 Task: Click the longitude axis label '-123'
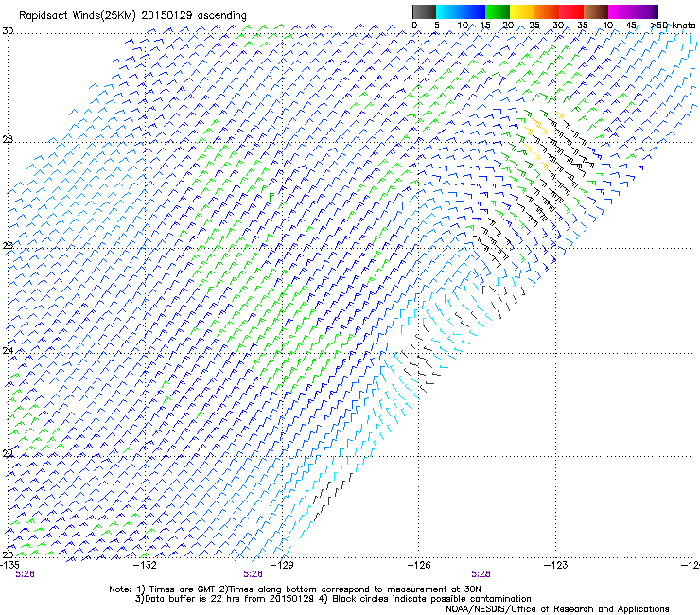coord(556,566)
